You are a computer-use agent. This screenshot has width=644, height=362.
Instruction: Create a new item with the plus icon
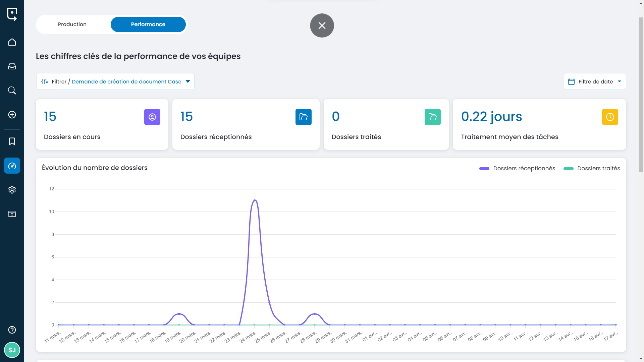click(x=12, y=115)
